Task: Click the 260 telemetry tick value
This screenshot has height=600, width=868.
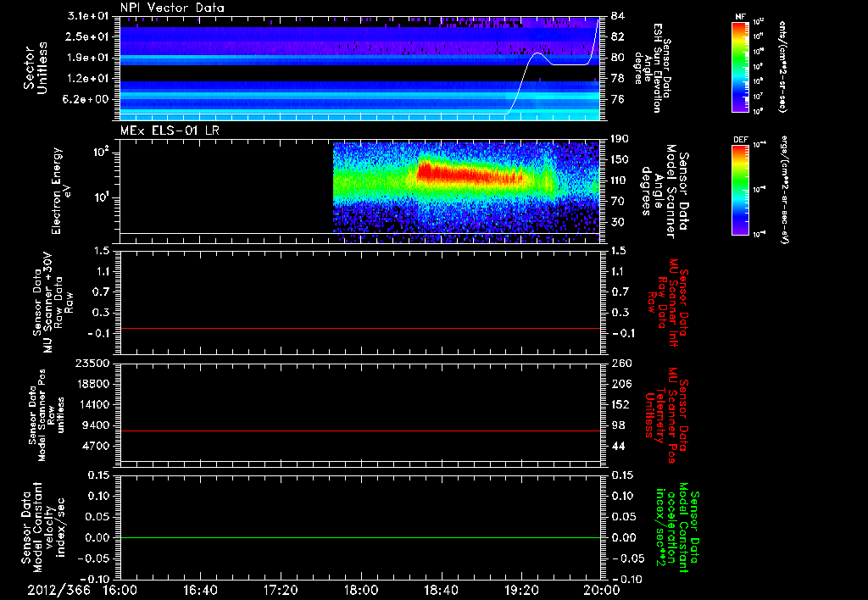Action: pos(620,363)
